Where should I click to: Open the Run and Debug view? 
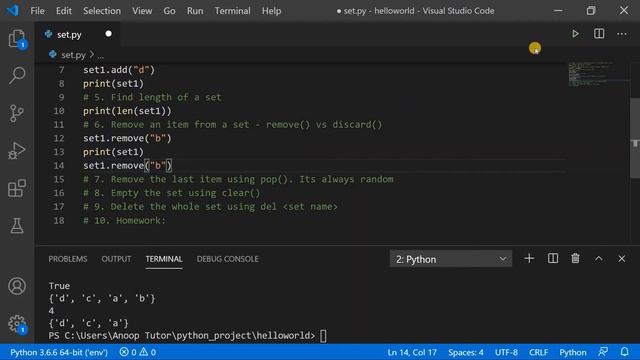(17, 151)
